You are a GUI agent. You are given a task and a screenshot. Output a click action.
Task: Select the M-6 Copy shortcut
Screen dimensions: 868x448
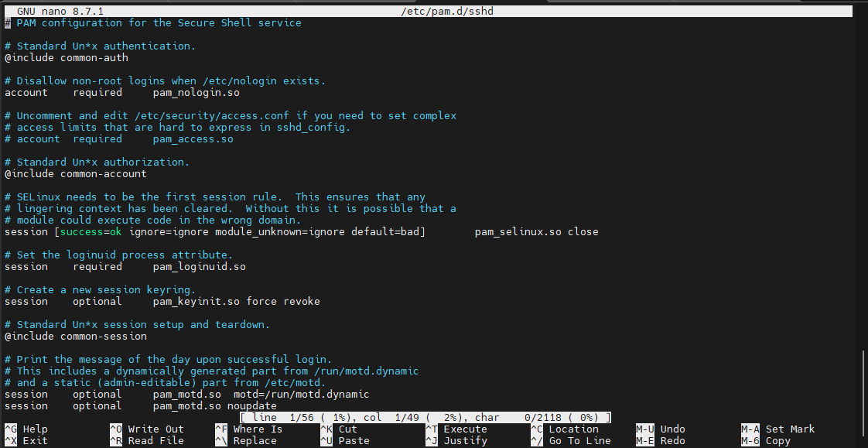pos(766,441)
